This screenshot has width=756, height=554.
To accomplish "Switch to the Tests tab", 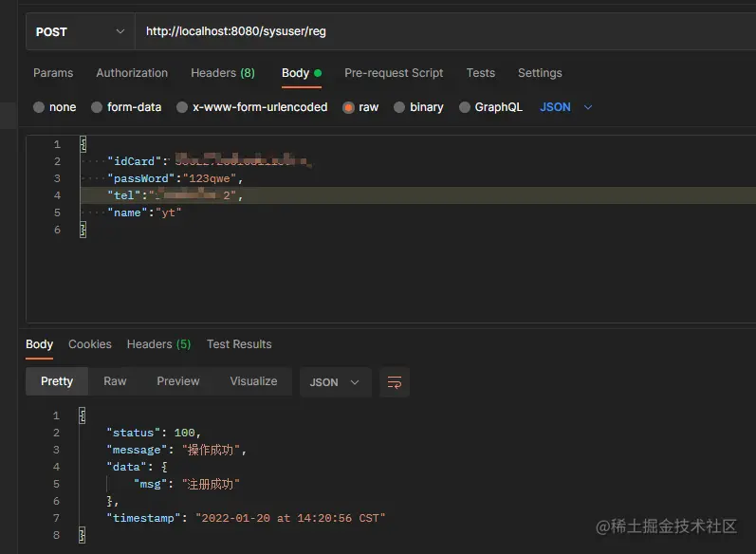I will (480, 73).
